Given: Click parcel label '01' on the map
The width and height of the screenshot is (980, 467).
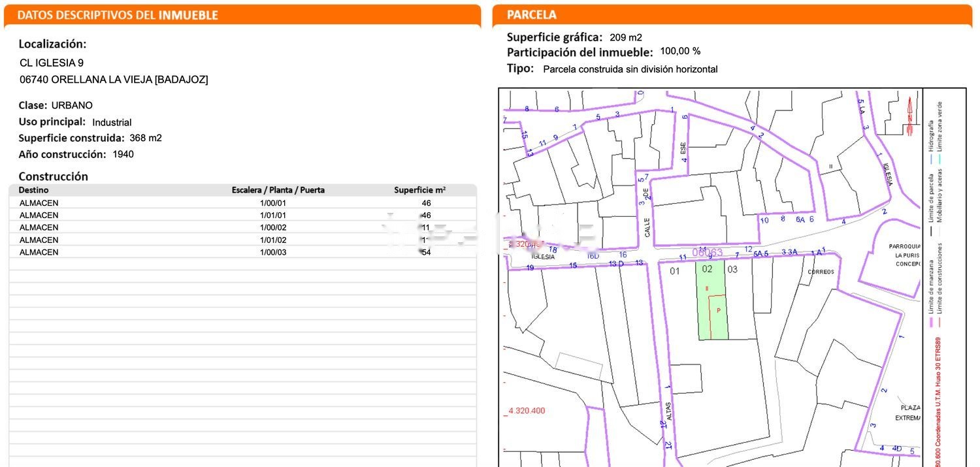Looking at the screenshot, I should (x=675, y=270).
